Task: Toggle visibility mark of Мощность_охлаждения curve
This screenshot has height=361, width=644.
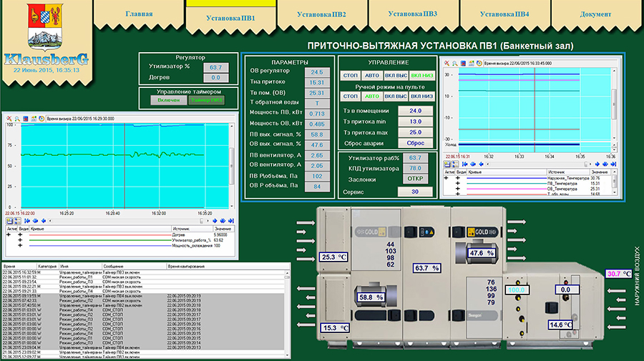Action: tap(20, 245)
